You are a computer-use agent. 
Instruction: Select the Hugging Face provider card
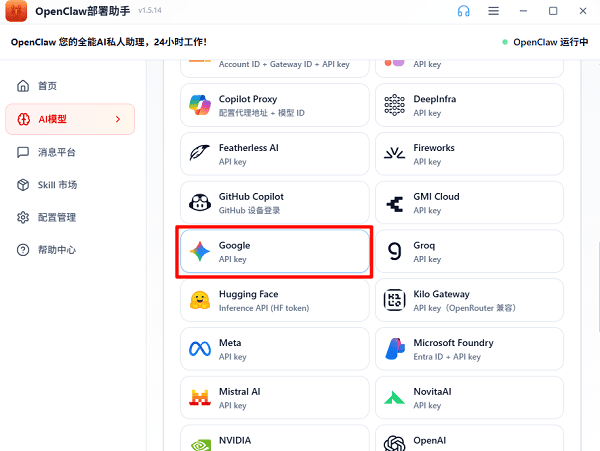(x=275, y=300)
